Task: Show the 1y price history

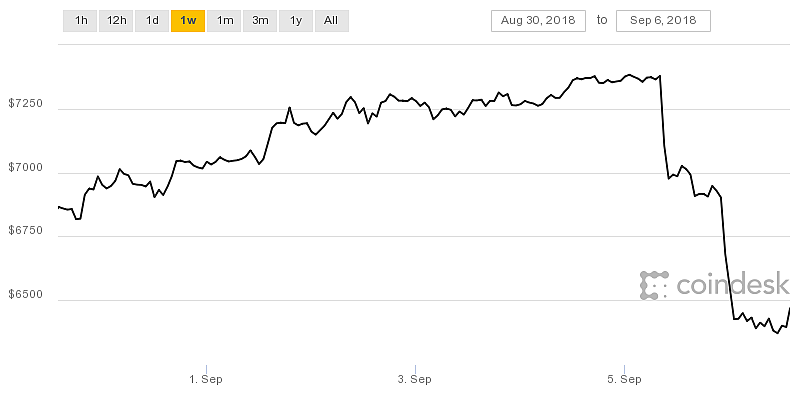Action: [x=296, y=20]
